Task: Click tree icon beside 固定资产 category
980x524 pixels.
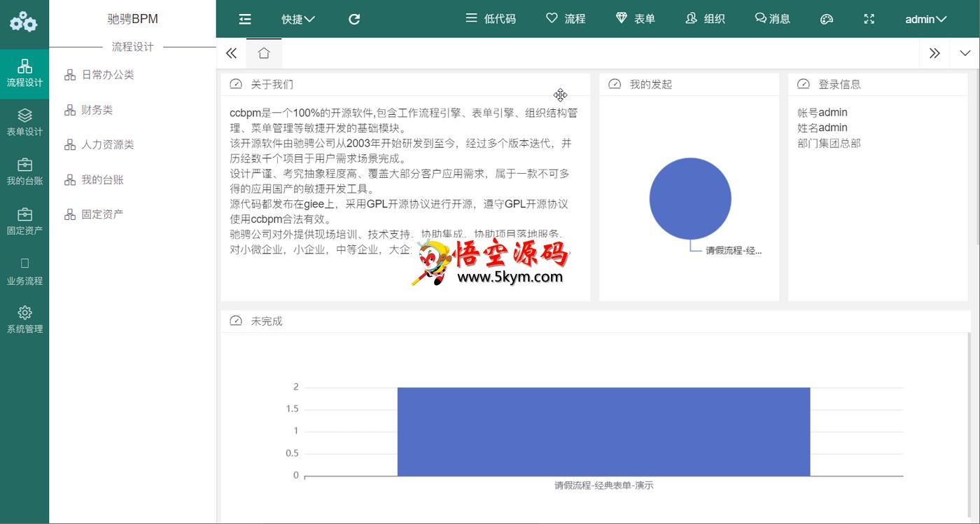Action: pyautogui.click(x=70, y=214)
